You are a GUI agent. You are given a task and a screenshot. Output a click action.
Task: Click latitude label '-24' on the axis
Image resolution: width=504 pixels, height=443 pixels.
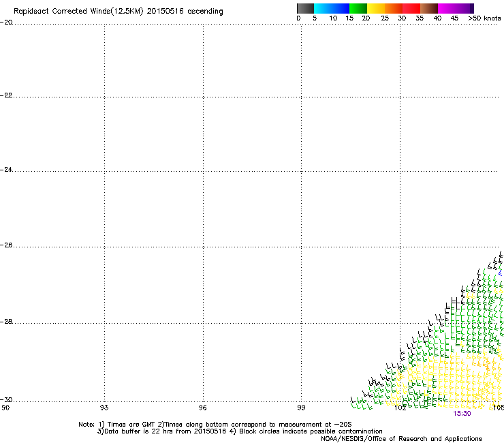pyautogui.click(x=6, y=170)
